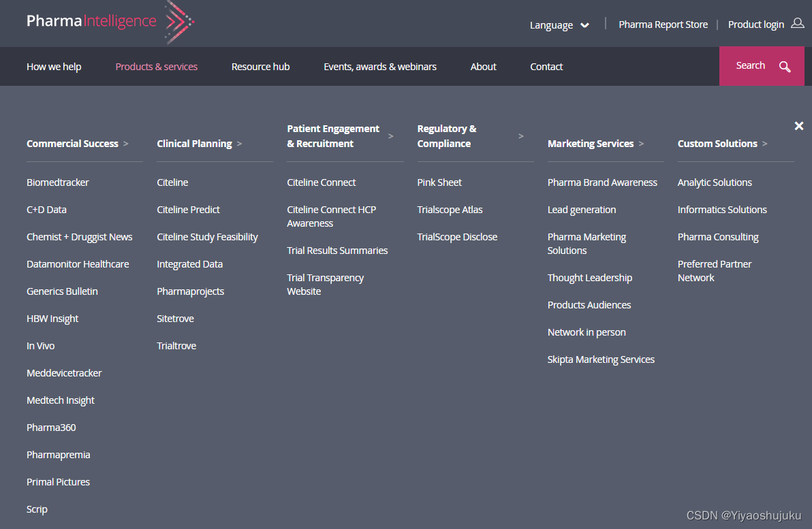Open the Citeline link
Viewport: 812px width, 529px height.
(172, 182)
